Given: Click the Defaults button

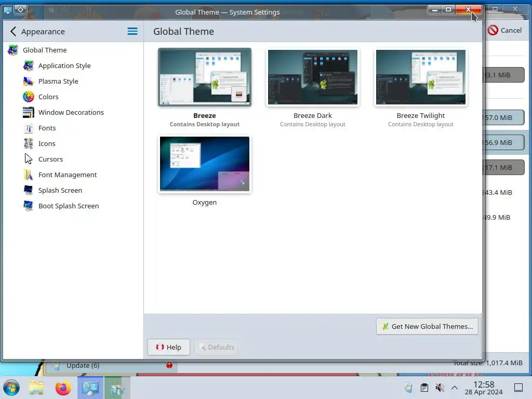Looking at the screenshot, I should (217, 347).
